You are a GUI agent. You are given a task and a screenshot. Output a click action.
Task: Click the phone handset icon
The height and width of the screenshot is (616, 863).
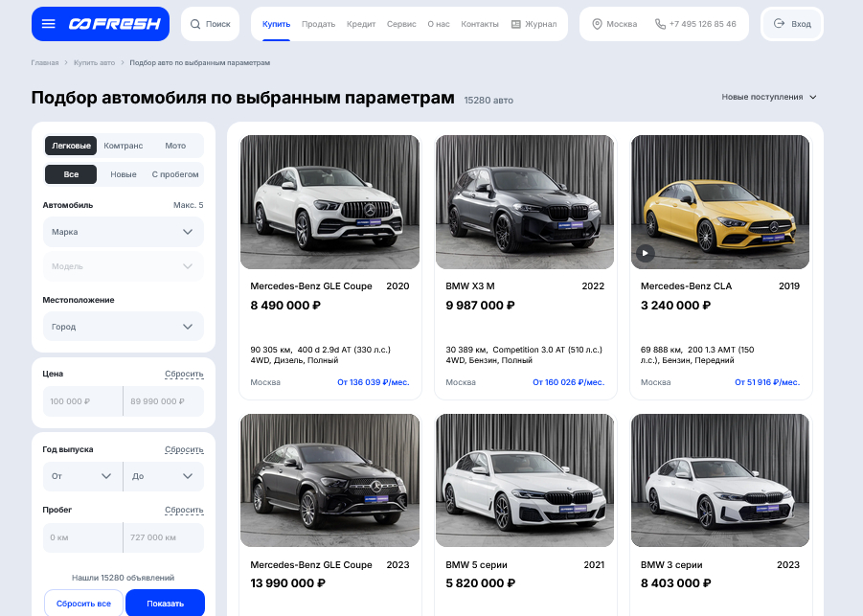[x=660, y=24]
